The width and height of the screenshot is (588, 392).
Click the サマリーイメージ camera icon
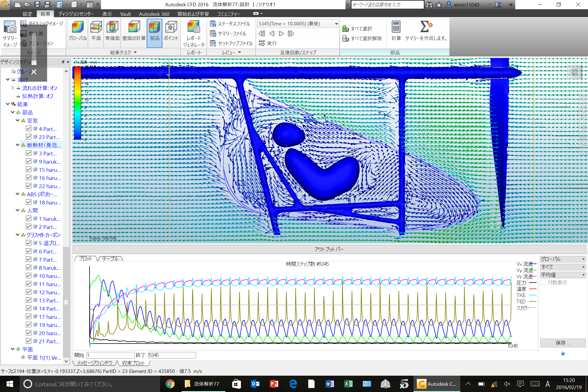click(x=10, y=27)
